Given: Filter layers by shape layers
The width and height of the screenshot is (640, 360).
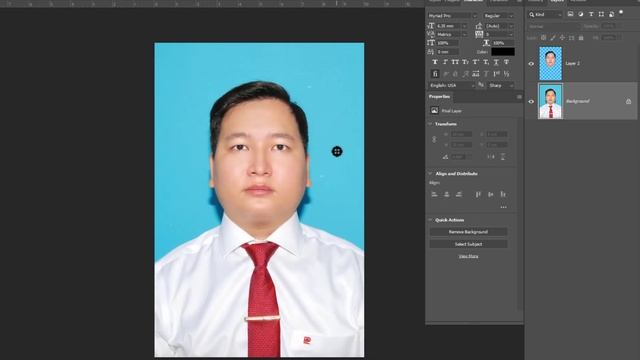Looking at the screenshot, I should [601, 14].
